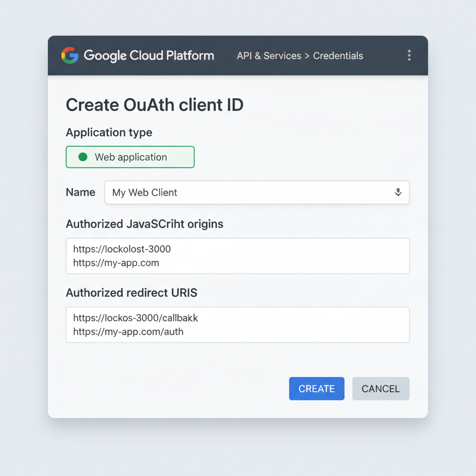Click the dropdown arrow in the Name field
The height and width of the screenshot is (476, 476).
pyautogui.click(x=398, y=192)
